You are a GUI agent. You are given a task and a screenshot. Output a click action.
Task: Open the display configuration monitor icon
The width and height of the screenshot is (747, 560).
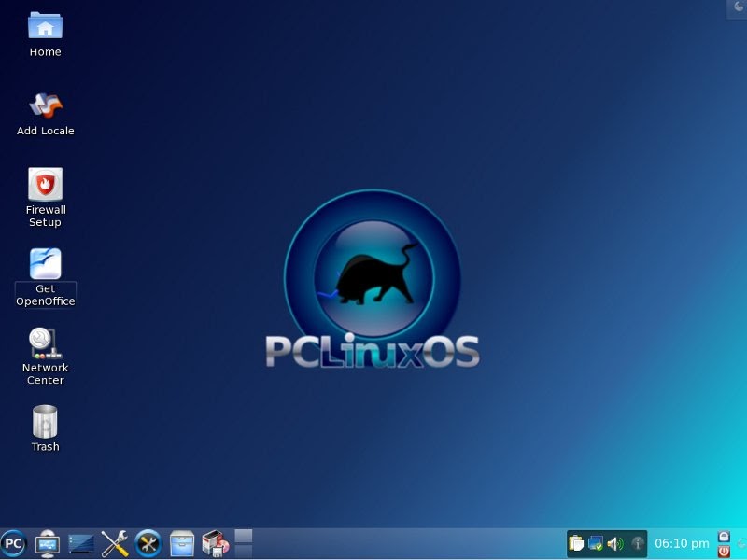pos(45,542)
